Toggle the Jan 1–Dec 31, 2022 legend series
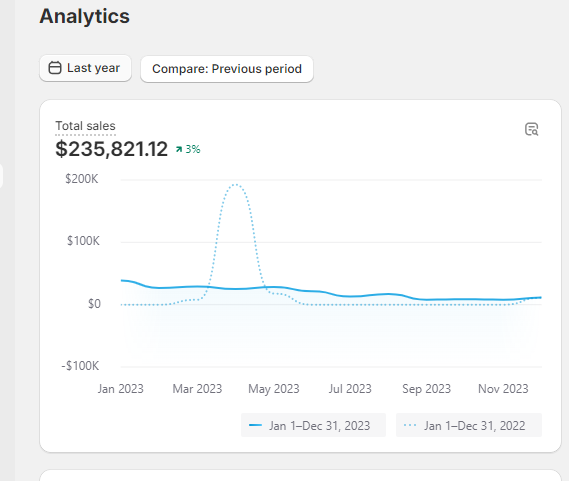 click(468, 425)
